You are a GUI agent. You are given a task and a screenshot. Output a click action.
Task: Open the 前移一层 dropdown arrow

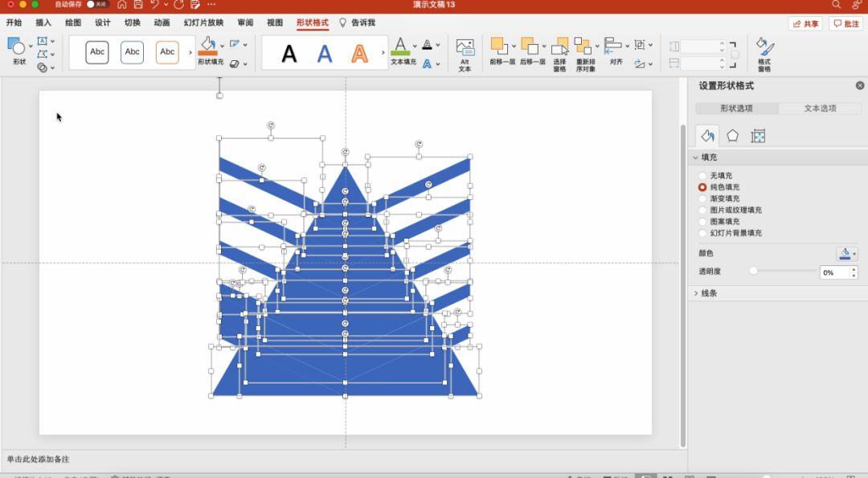[x=514, y=46]
